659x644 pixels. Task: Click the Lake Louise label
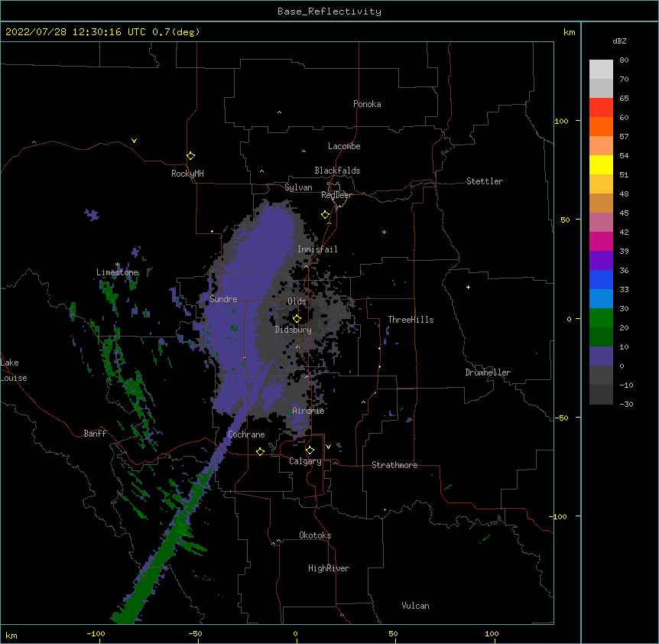14,370
